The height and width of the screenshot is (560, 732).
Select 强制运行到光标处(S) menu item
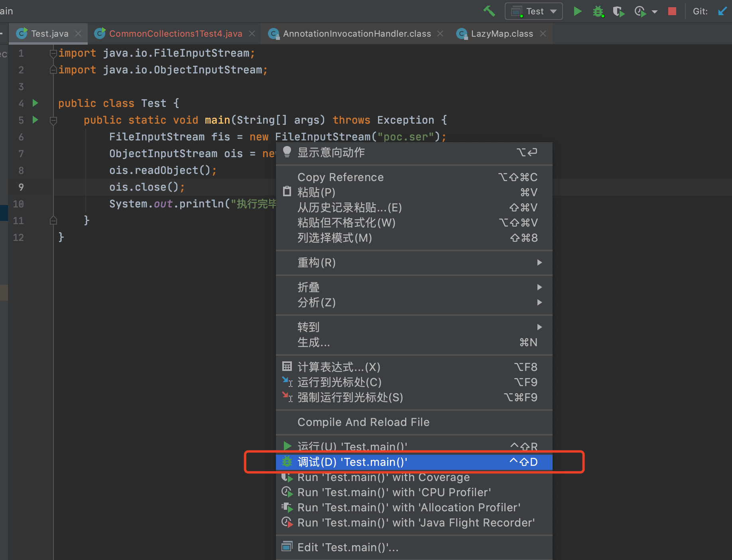tap(414, 397)
